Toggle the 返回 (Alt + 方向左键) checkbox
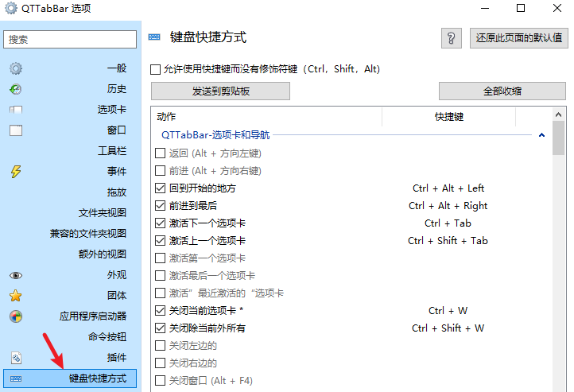This screenshot has height=392, width=574. pos(160,153)
